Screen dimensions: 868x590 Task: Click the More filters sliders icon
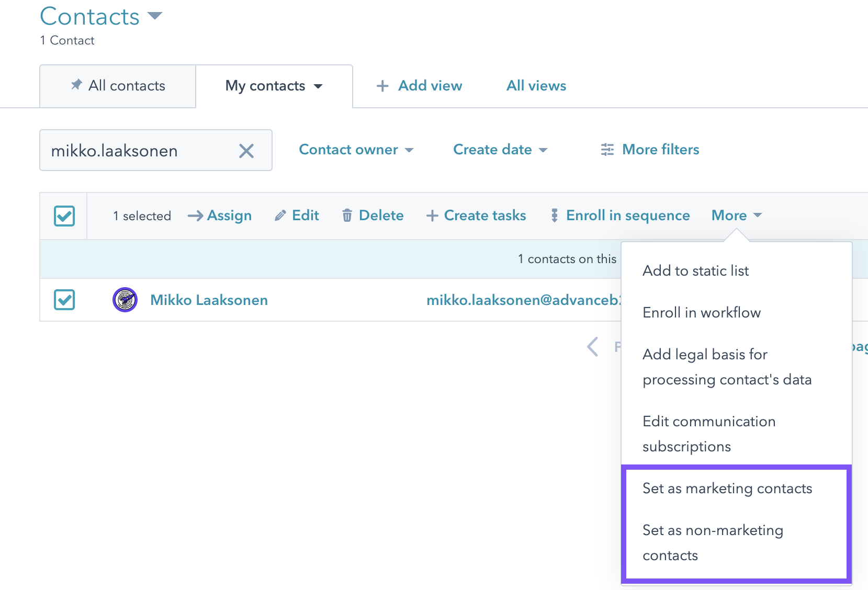pos(607,150)
